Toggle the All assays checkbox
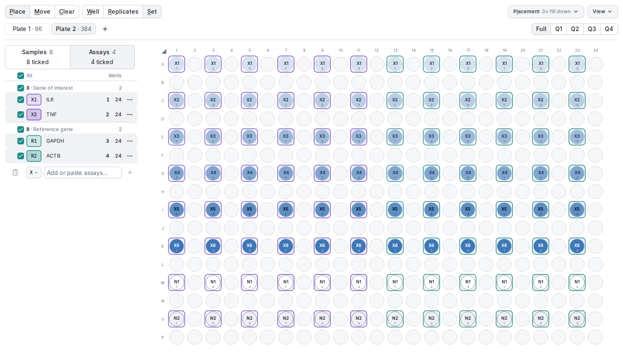Image resolution: width=623 pixels, height=364 pixels. pyautogui.click(x=21, y=76)
